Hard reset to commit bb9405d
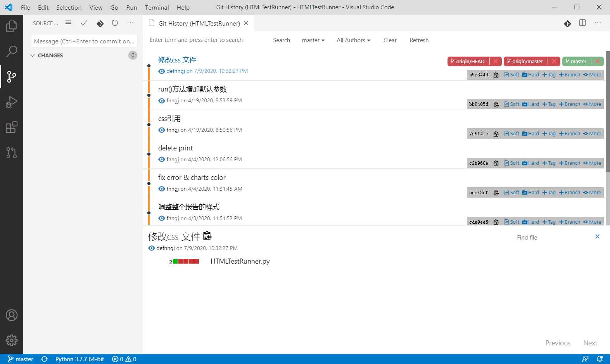 tap(531, 104)
